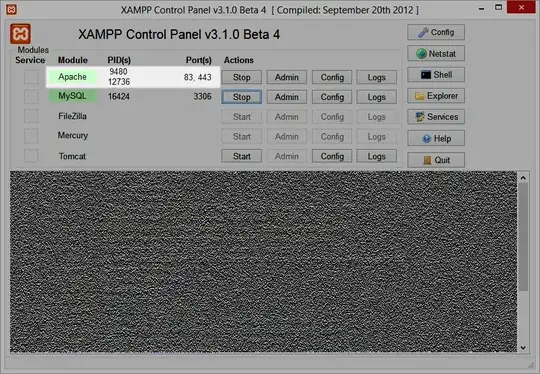Toggle the Mercury service checkbox
This screenshot has height=374, width=540.
click(x=31, y=136)
